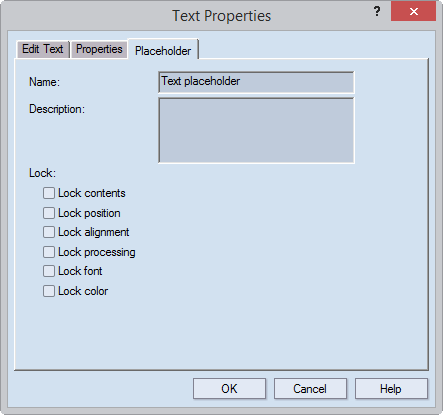Viewport: 443px width, 415px height.
Task: Click the Lock: section label
Action: tap(42, 173)
